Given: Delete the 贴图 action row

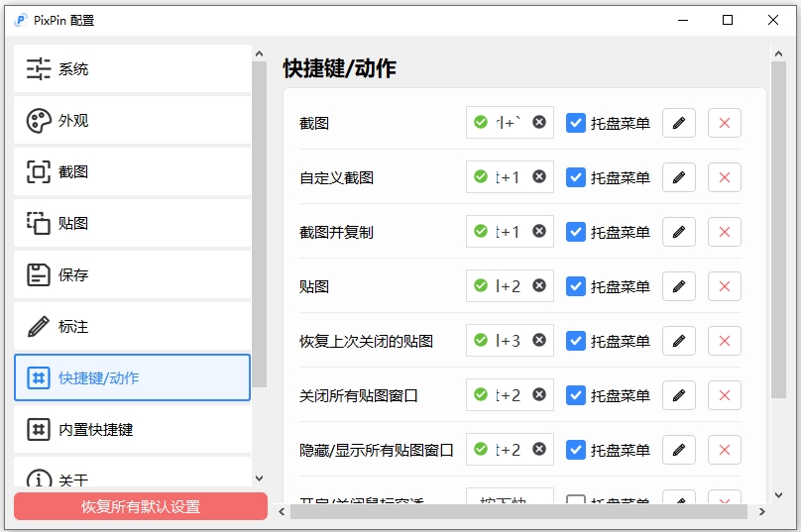Looking at the screenshot, I should tap(725, 286).
